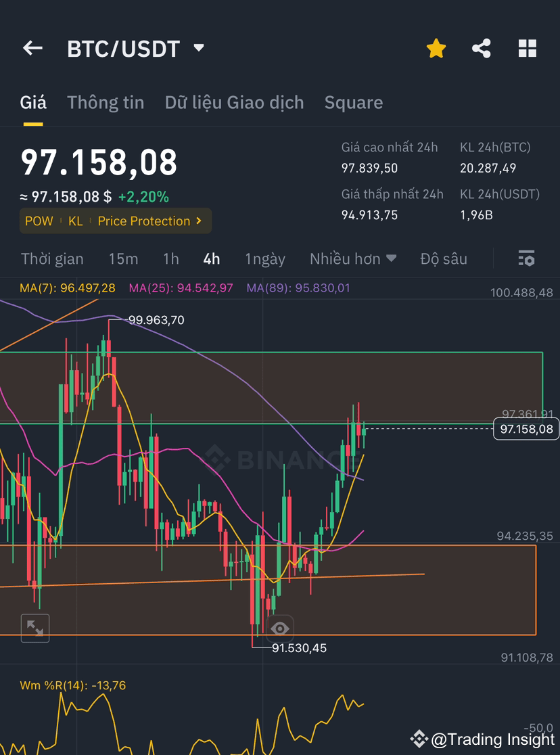Tap the highlighted 97.158,08 price tag
Viewport: 560px width, 755px height.
coord(526,428)
